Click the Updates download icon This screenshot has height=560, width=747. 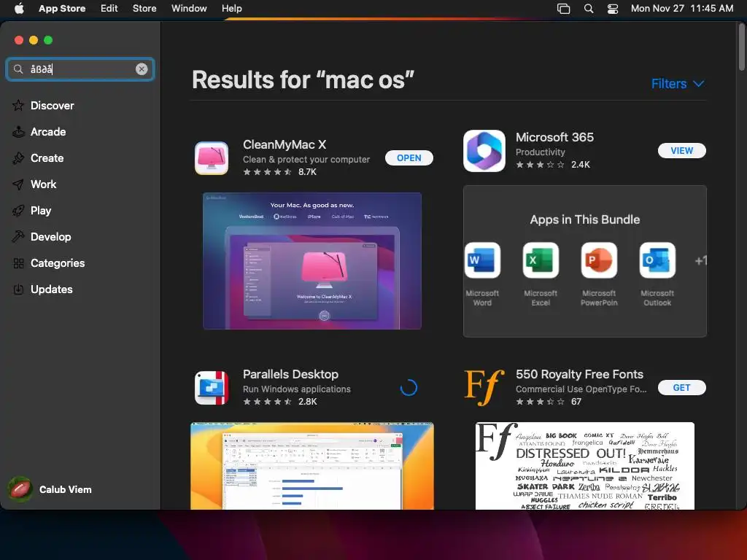(x=18, y=289)
